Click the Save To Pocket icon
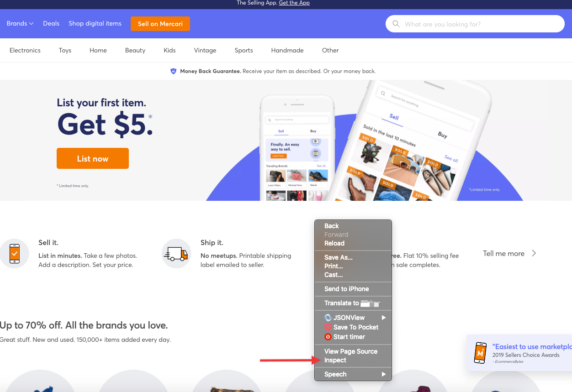572x392 pixels. click(x=328, y=327)
